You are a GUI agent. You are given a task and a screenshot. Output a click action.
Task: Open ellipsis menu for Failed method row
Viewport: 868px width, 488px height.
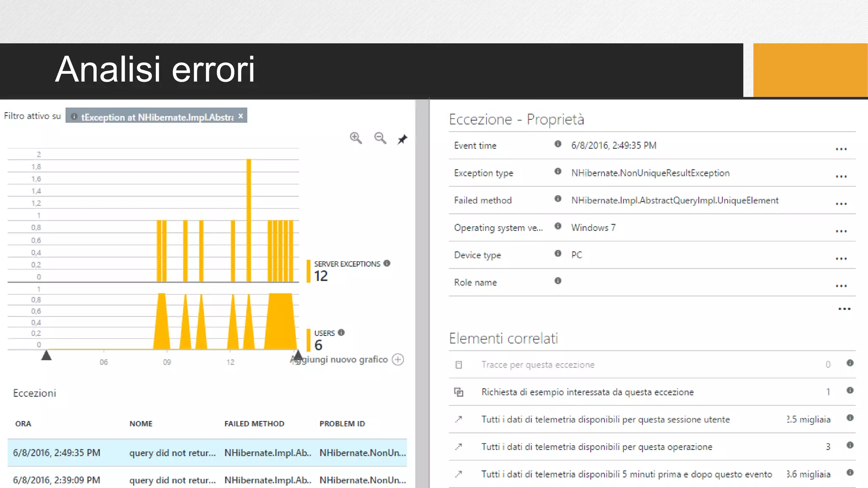(x=841, y=204)
